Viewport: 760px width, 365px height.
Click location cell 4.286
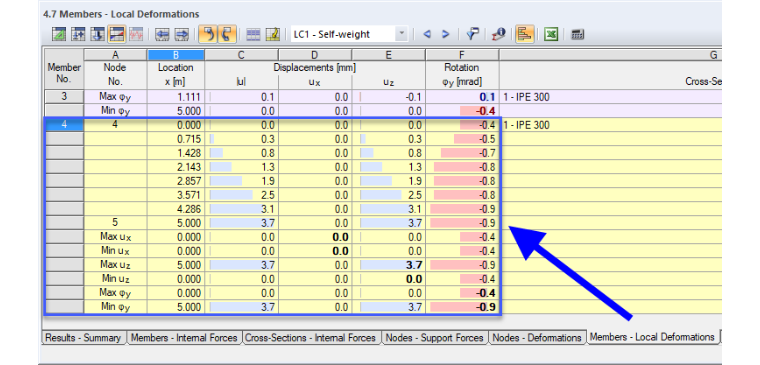(x=176, y=209)
